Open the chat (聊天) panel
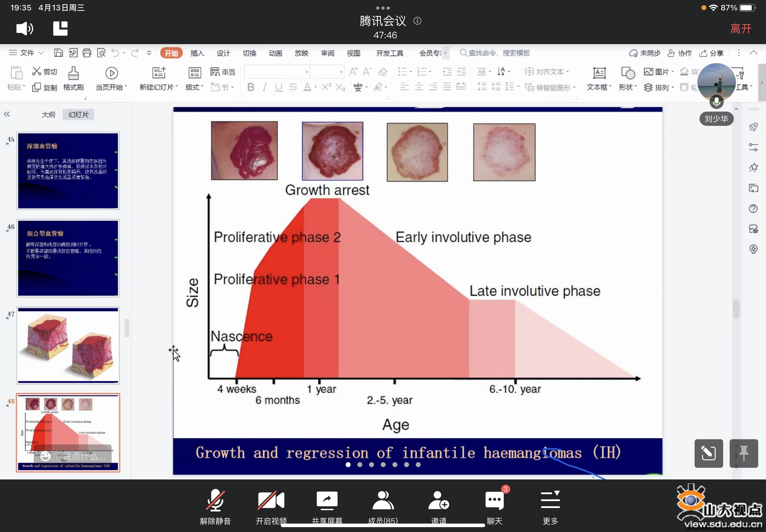The width and height of the screenshot is (766, 532). [495, 500]
